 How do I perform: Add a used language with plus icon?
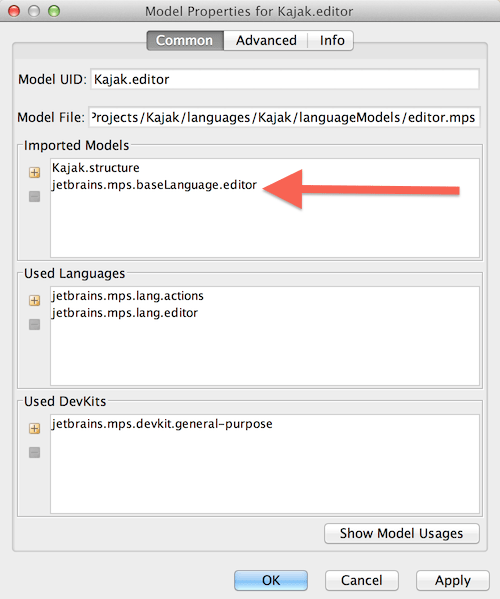(x=34, y=300)
